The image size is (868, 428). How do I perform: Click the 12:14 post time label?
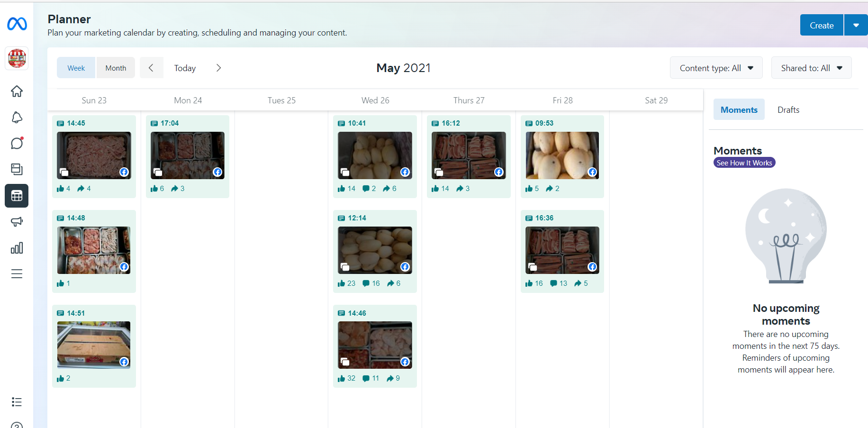click(357, 218)
